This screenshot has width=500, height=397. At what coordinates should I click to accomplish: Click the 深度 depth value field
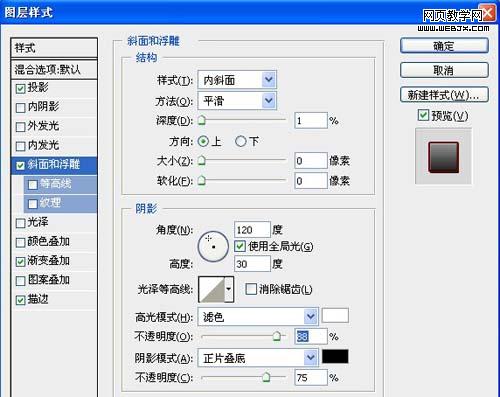311,120
